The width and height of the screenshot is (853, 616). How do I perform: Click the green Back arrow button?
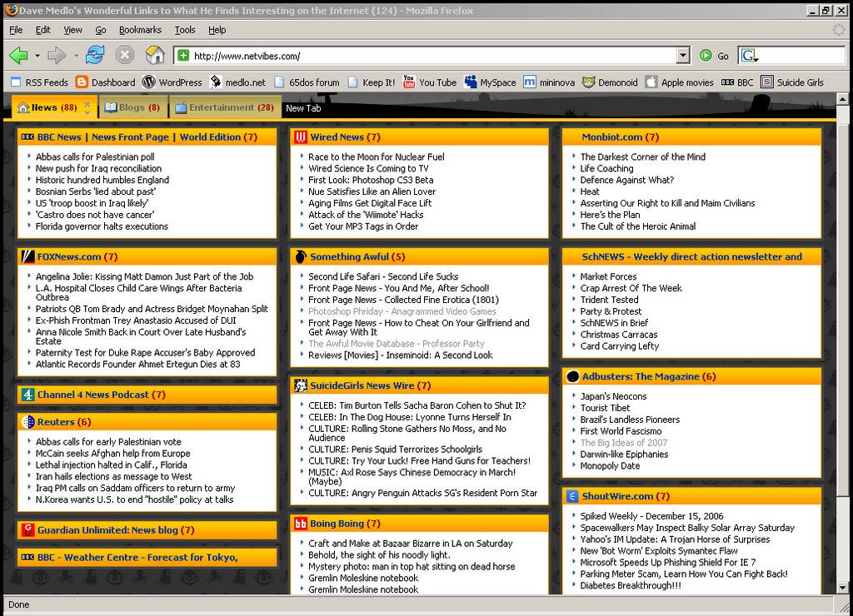(x=18, y=55)
